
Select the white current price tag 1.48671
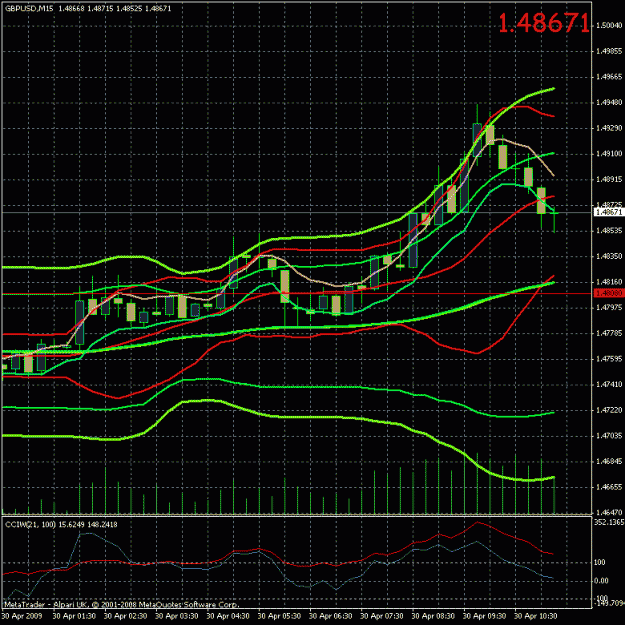(609, 212)
